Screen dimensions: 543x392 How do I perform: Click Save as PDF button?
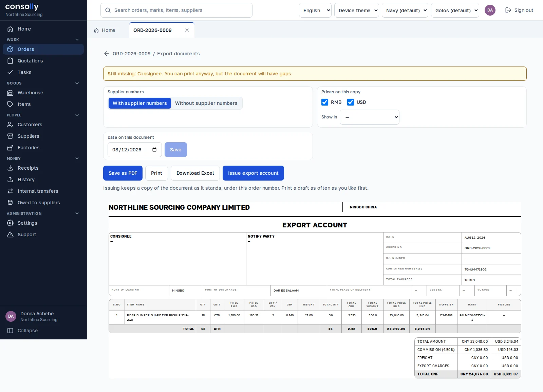tap(123, 173)
